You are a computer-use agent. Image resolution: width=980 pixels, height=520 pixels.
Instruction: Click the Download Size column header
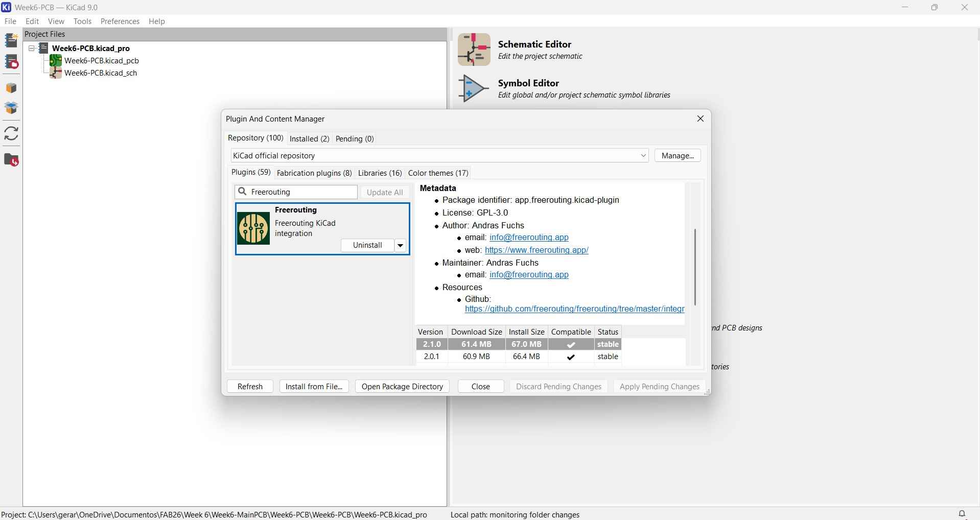tap(477, 332)
